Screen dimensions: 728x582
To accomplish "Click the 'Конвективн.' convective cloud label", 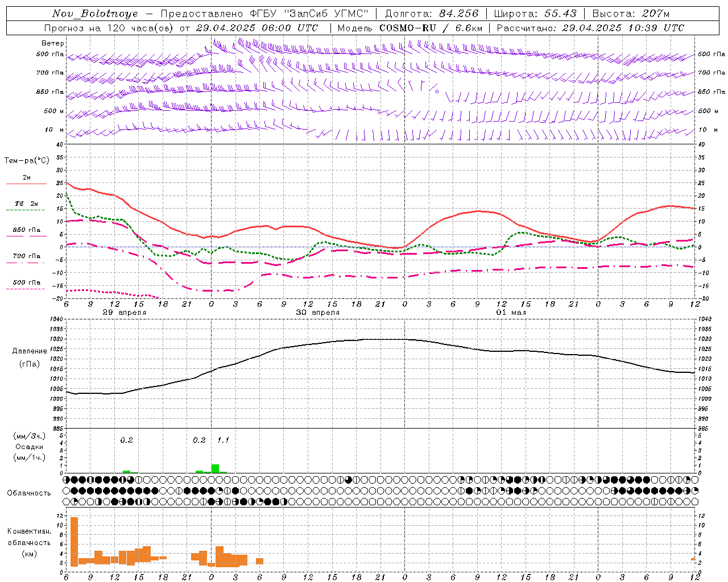I will (29, 531).
